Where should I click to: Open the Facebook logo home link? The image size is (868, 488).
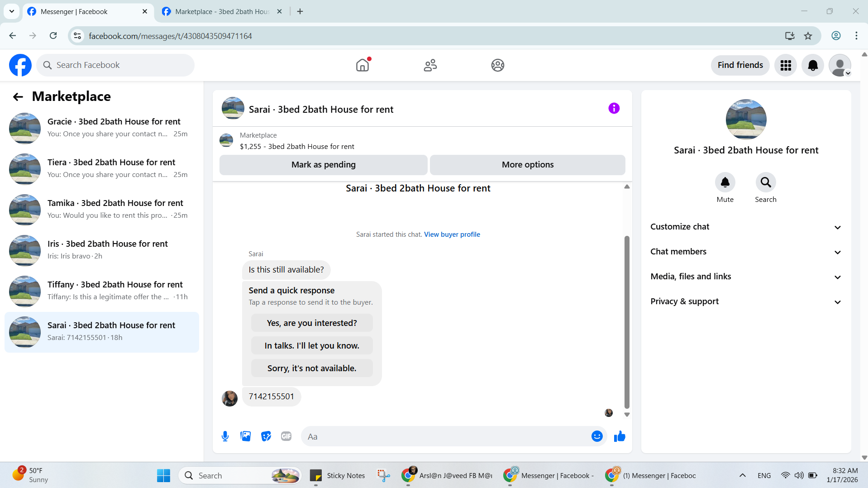coord(20,65)
